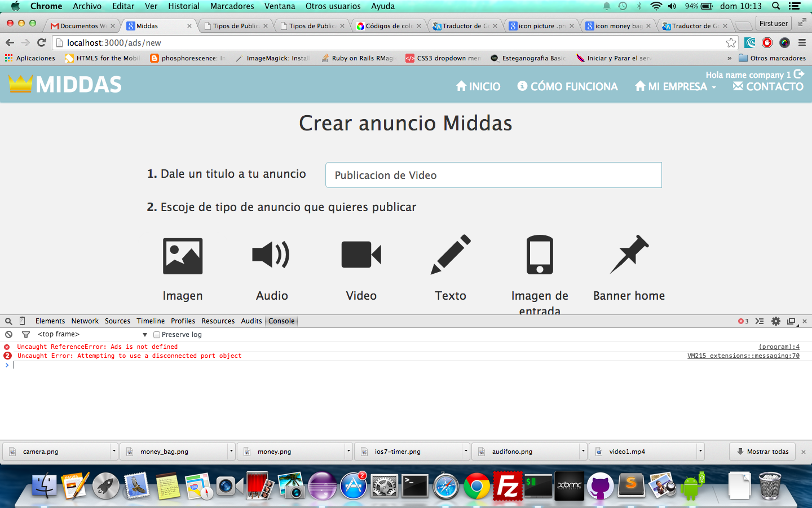The width and height of the screenshot is (812, 508).
Task: Open the Marcadores menu in menu bar
Action: pos(232,6)
